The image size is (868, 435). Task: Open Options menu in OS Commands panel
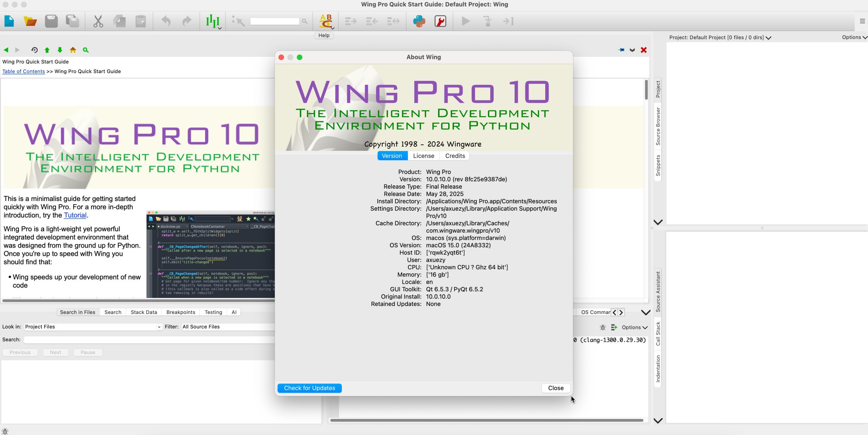click(x=634, y=328)
